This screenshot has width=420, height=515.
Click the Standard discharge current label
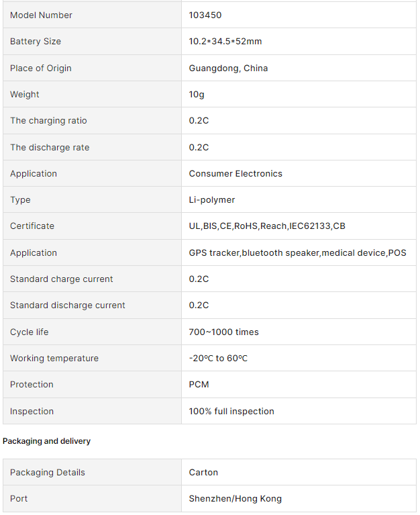(67, 306)
